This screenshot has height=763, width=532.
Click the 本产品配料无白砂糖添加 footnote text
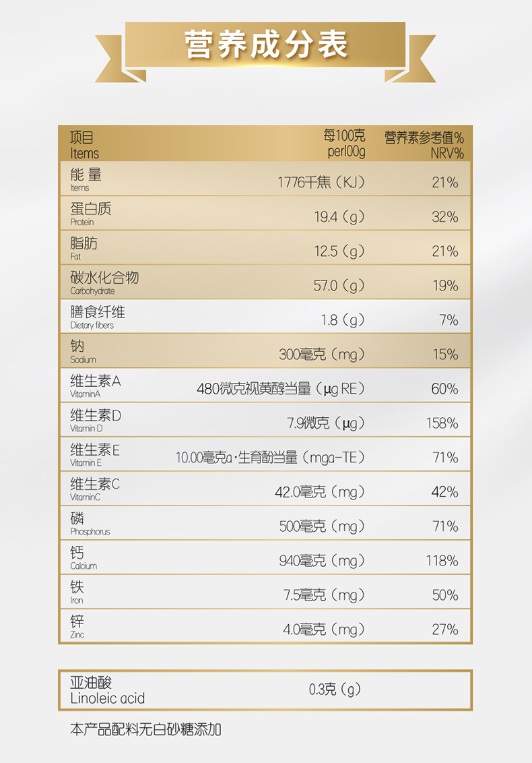click(145, 729)
